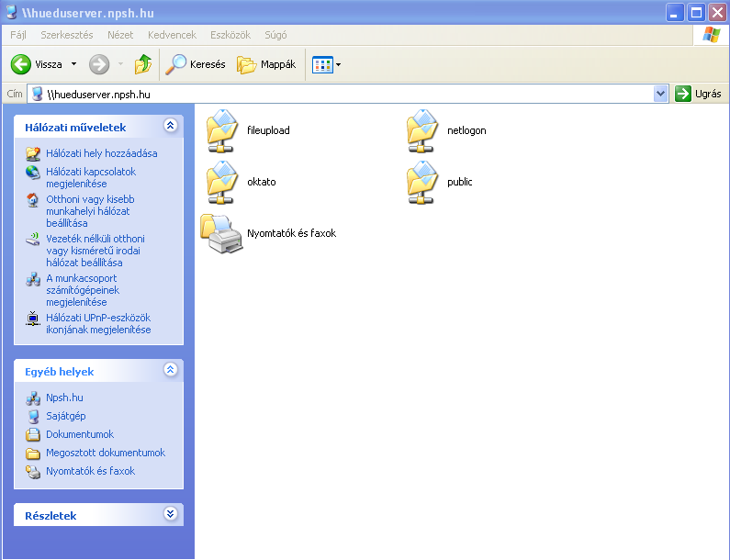Click the UPnP devices icon
Screen dimensions: 730x560
coord(32,319)
